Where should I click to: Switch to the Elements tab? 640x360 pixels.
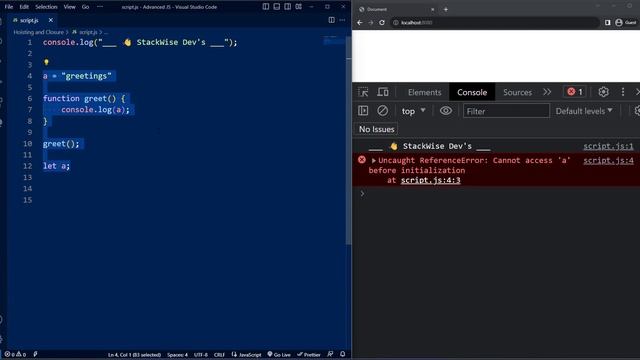click(424, 92)
